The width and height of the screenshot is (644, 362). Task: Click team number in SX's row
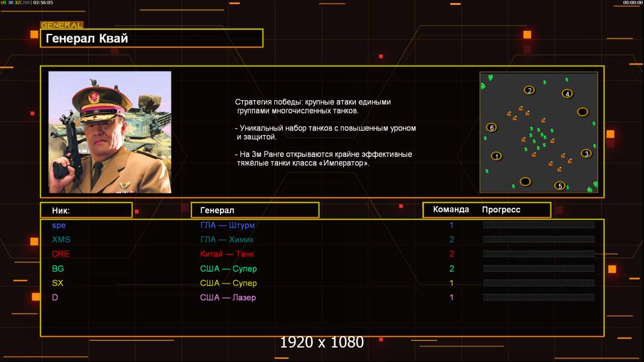point(451,283)
